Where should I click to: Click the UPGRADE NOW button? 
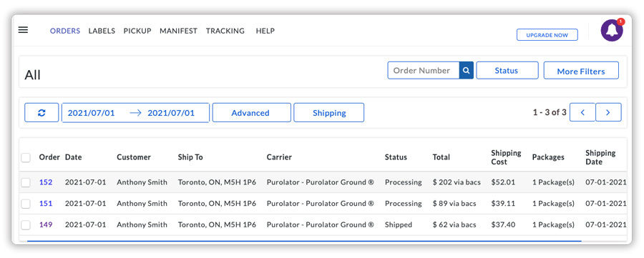[x=547, y=35]
